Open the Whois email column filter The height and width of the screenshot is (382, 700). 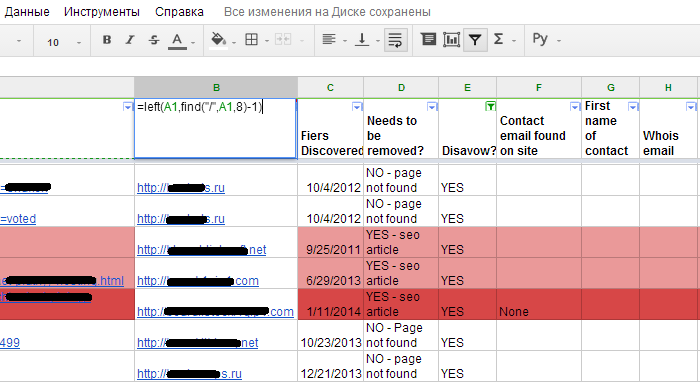(x=691, y=107)
